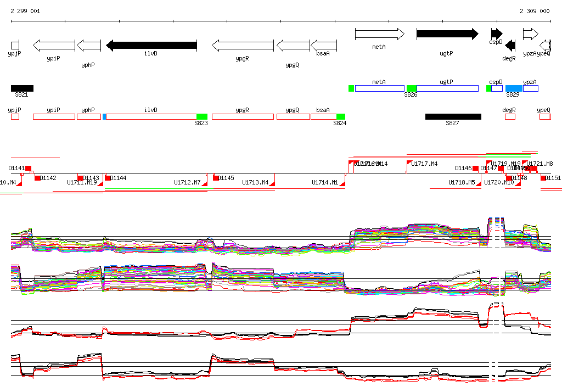562x392 pixels.
Task: Select the ypgR gene arrow in top track
Action: pos(243,45)
